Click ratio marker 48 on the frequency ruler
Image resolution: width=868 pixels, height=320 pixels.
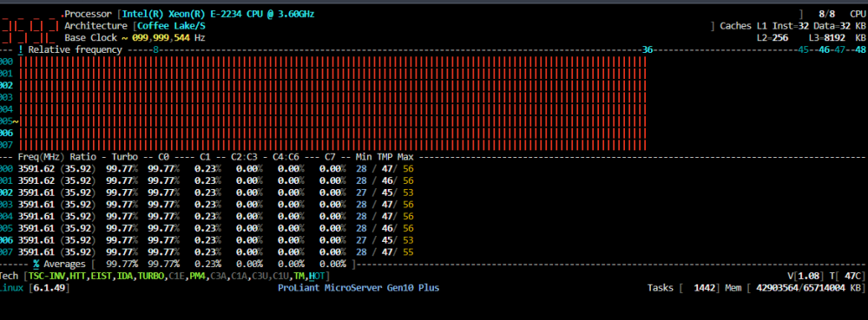pos(860,49)
